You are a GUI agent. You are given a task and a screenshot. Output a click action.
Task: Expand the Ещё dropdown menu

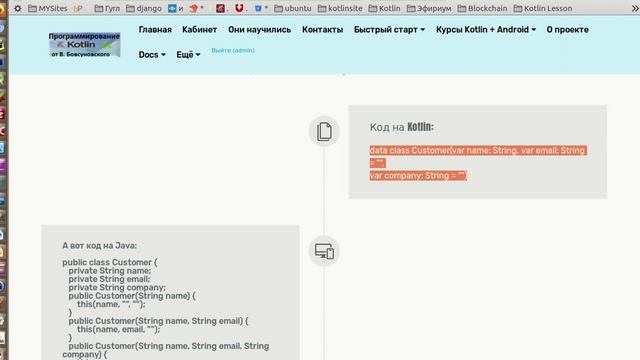pyautogui.click(x=188, y=55)
